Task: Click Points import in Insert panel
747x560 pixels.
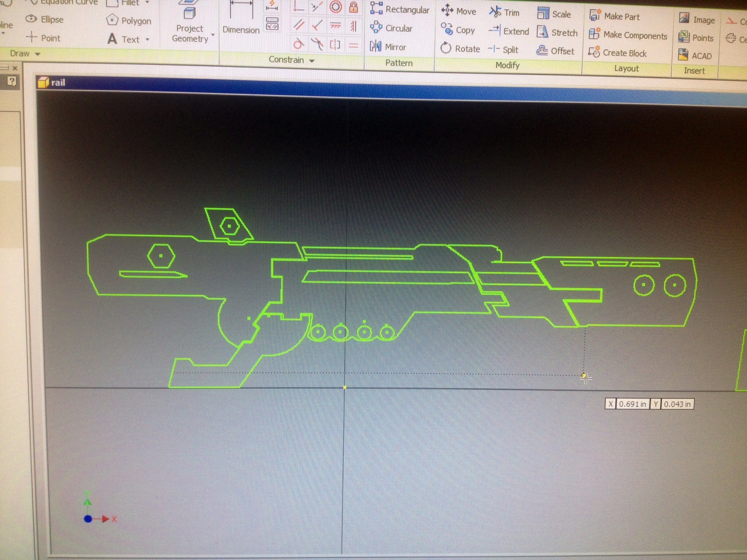Action: point(696,38)
